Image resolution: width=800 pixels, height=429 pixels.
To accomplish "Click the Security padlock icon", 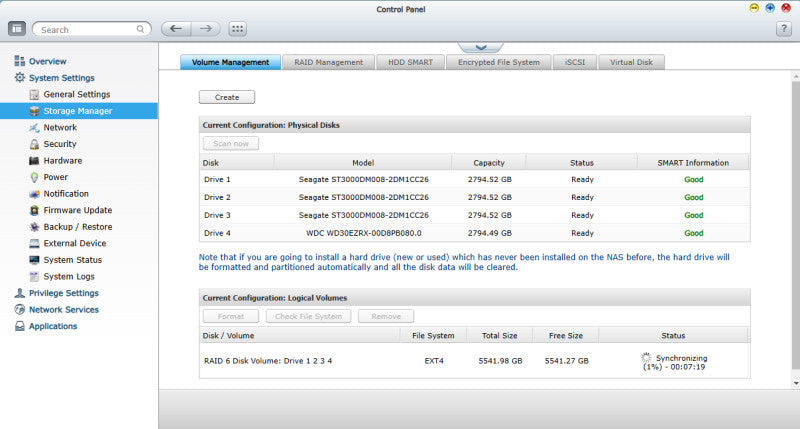I will click(34, 144).
